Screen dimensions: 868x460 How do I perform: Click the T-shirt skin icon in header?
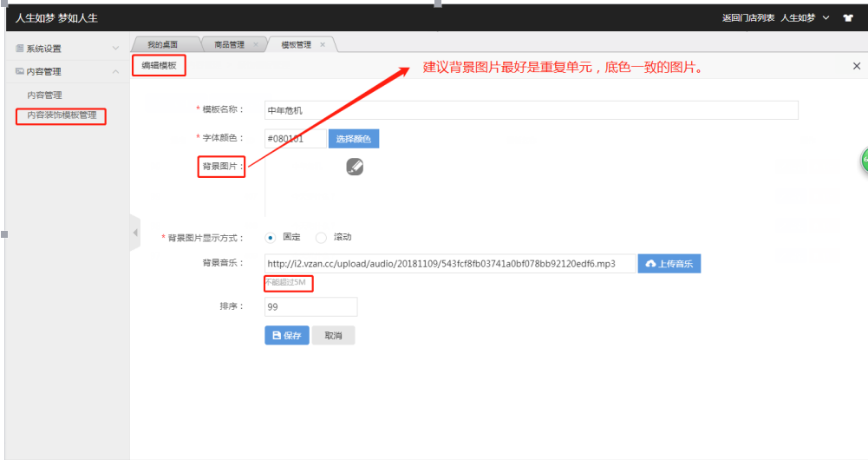point(848,17)
